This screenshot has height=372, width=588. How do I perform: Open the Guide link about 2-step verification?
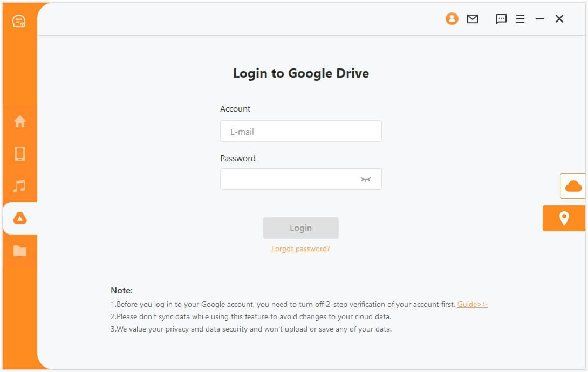[471, 304]
